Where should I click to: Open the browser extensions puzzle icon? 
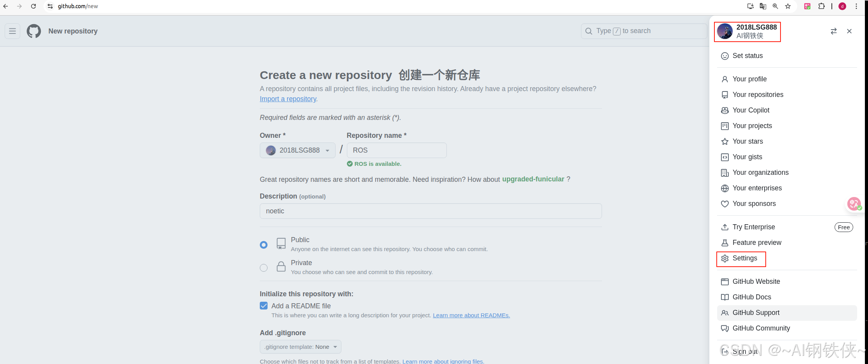tap(821, 6)
